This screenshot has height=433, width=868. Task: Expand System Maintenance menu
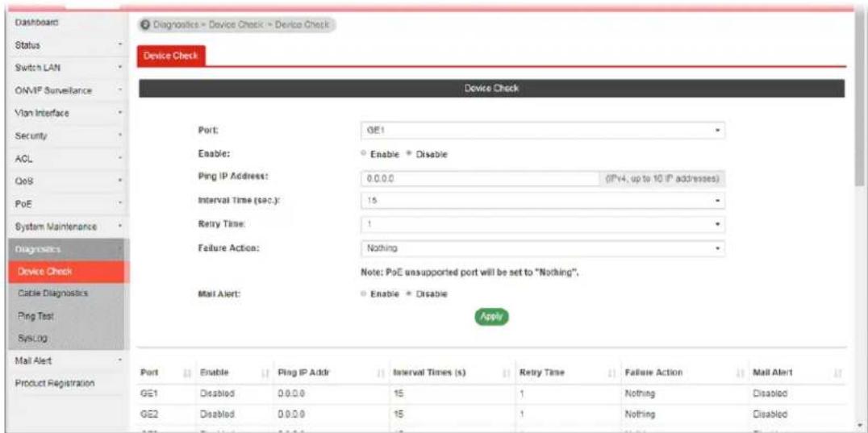pyautogui.click(x=69, y=227)
